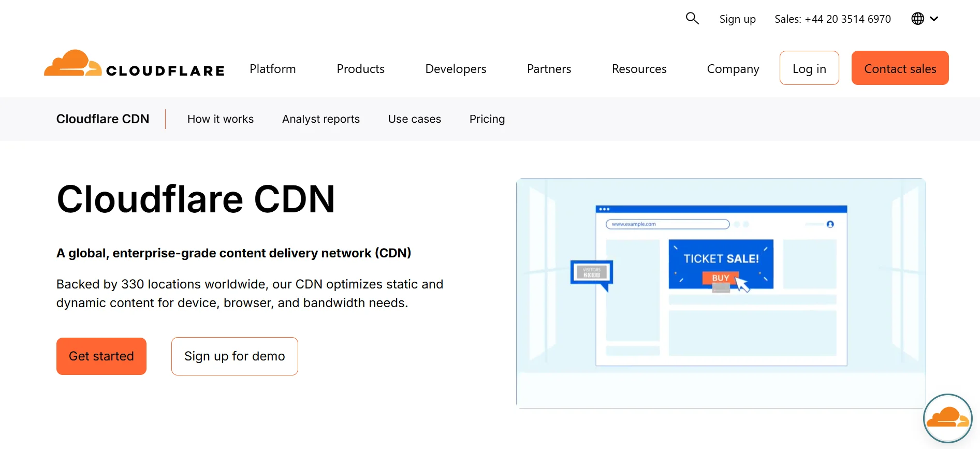Click the Sales phone number link
Image resolution: width=980 pixels, height=449 pixels.
point(833,19)
